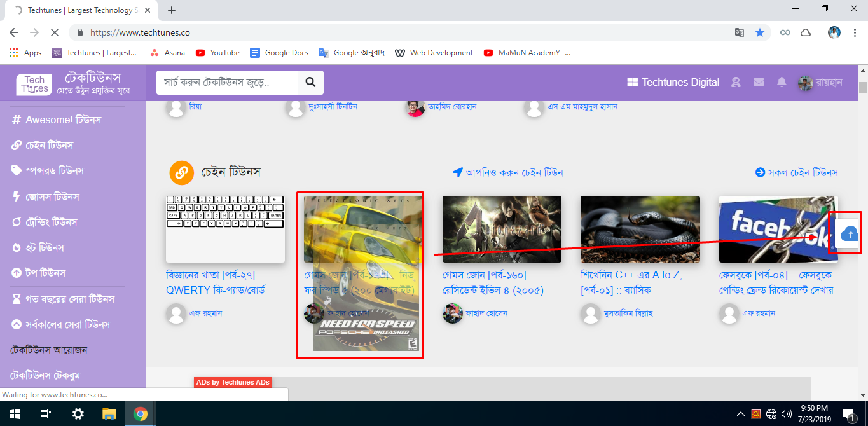868x426 pixels.
Task: Click সকল চেইন টিউনস link
Action: coord(796,172)
